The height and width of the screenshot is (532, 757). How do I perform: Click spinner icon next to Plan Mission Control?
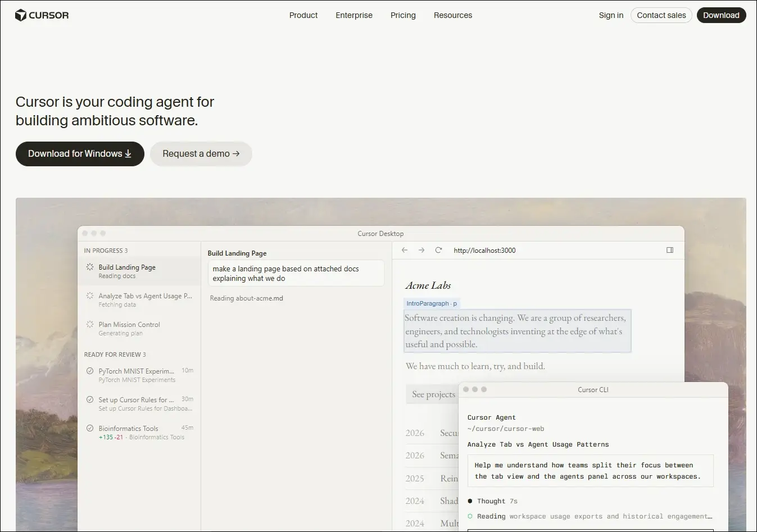tap(90, 324)
